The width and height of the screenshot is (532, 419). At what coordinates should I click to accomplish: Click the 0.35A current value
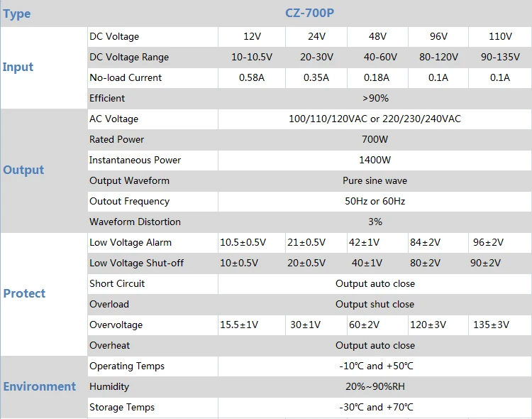point(316,77)
